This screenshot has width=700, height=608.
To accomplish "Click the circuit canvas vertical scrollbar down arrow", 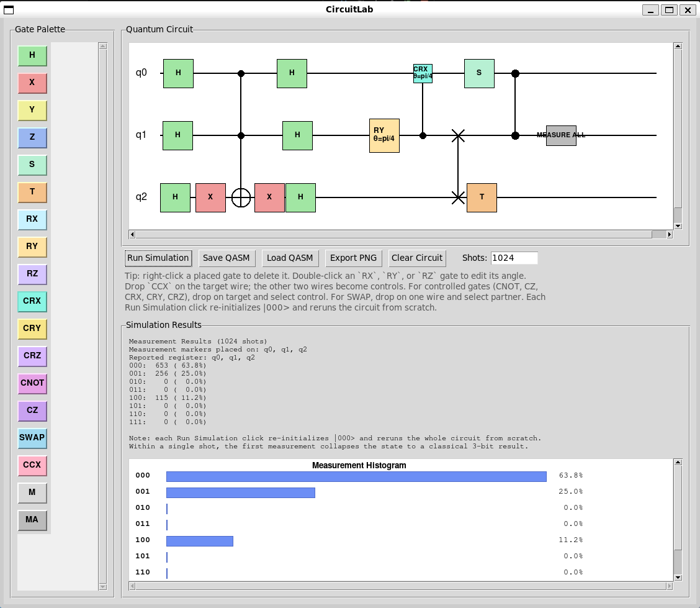I will [x=678, y=226].
